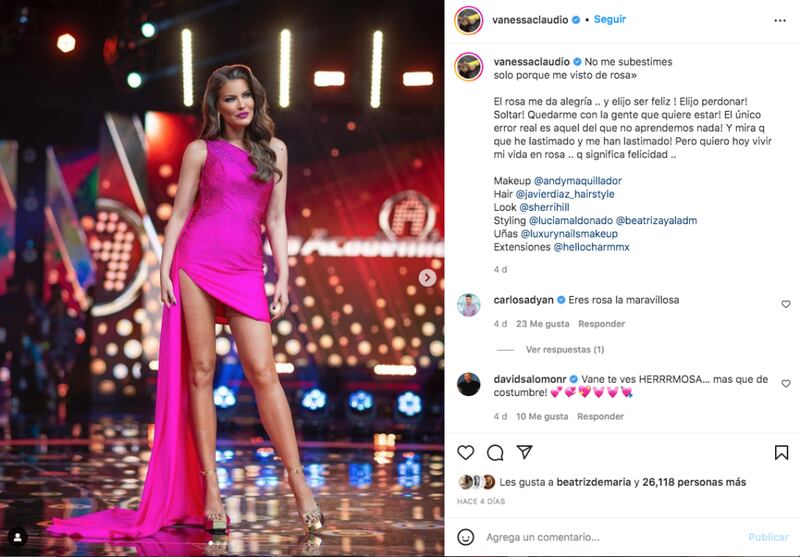Open the @sherrihill profile mention

(x=544, y=207)
